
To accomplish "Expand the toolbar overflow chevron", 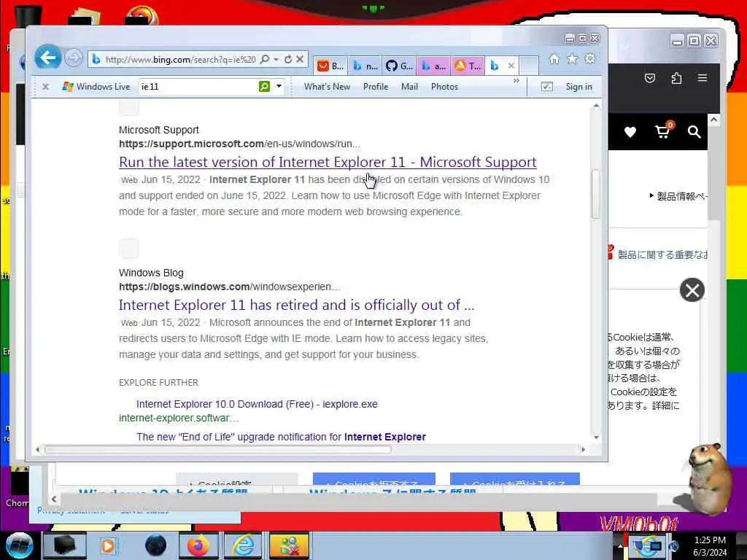I will point(516,81).
